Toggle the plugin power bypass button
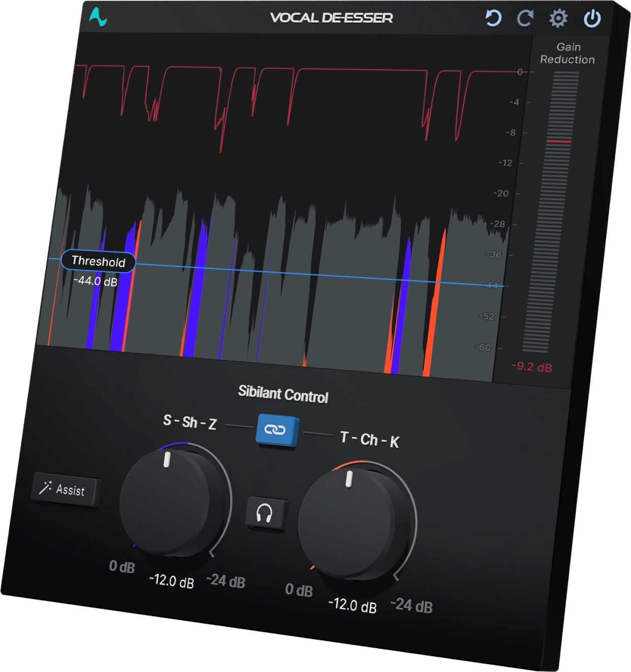 [x=592, y=19]
